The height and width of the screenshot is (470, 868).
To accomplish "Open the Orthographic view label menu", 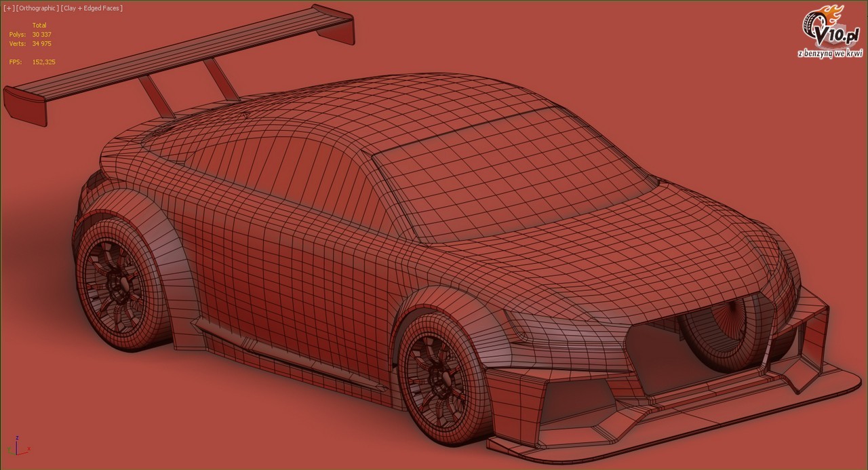I will (37, 8).
